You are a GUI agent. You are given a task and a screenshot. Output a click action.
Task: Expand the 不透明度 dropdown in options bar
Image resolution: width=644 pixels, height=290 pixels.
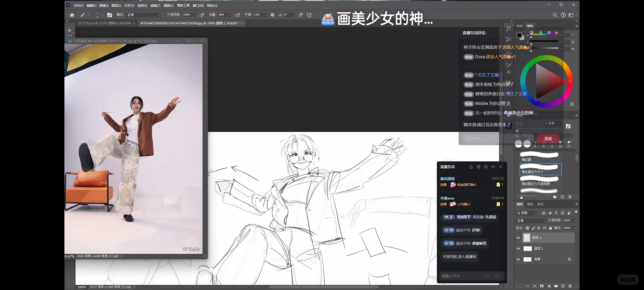pyautogui.click(x=195, y=15)
